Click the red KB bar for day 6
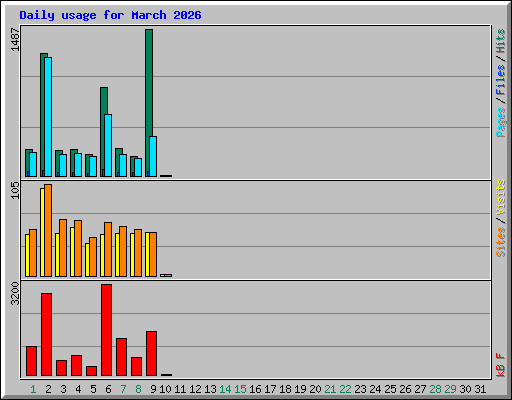 pyautogui.click(x=106, y=330)
